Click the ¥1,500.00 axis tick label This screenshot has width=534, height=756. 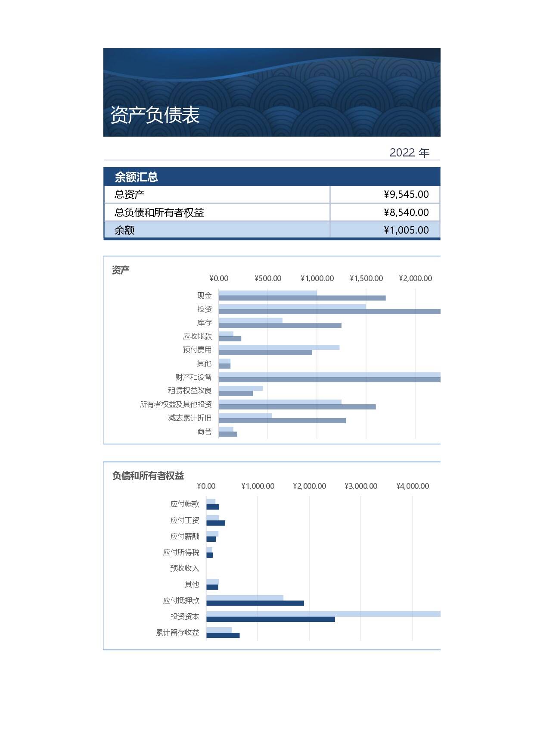click(366, 278)
